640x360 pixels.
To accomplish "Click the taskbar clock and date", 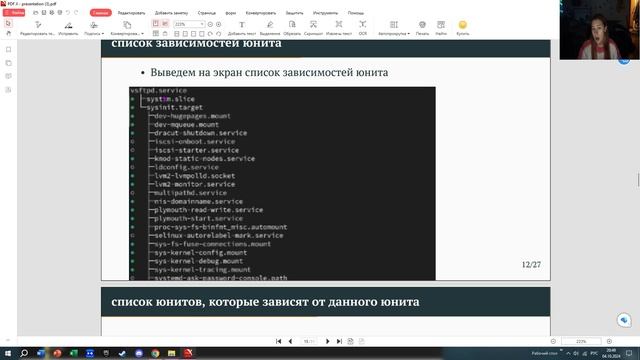I will click(x=611, y=353).
